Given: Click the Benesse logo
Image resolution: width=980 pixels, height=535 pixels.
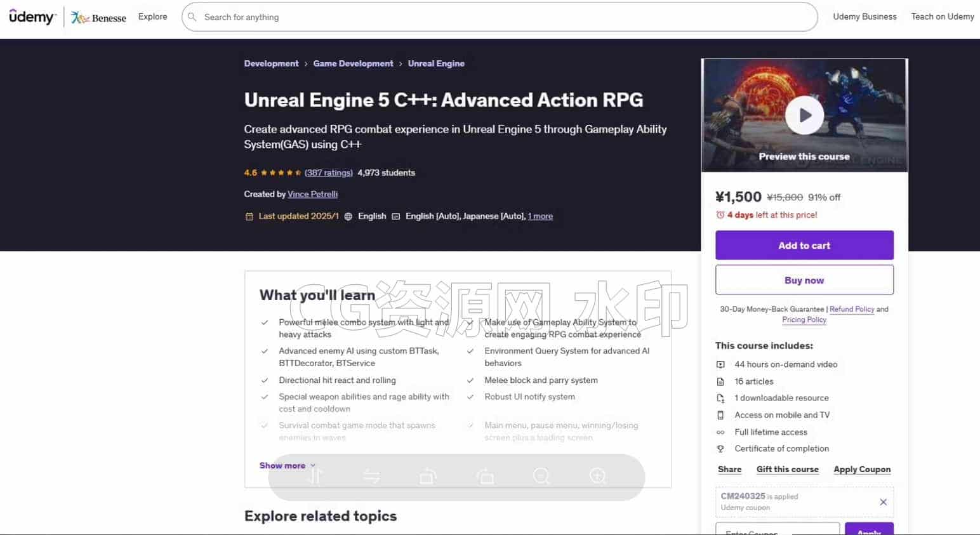Looking at the screenshot, I should tap(98, 18).
